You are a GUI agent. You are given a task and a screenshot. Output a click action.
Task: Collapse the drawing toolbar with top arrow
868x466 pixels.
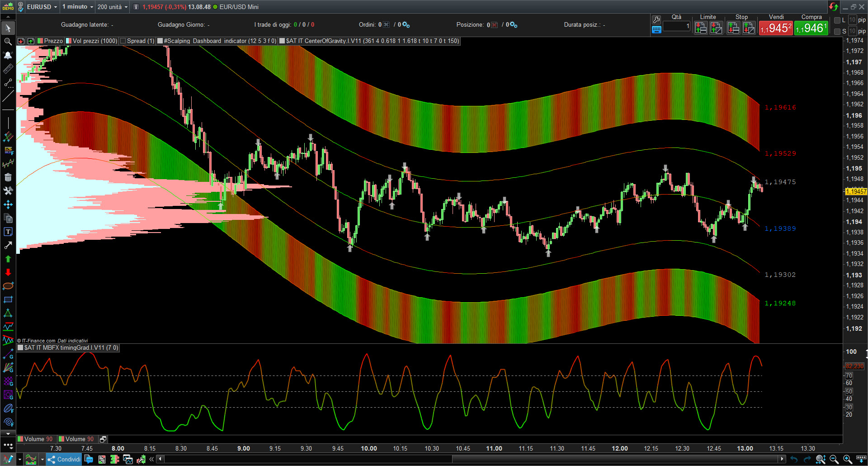8,17
